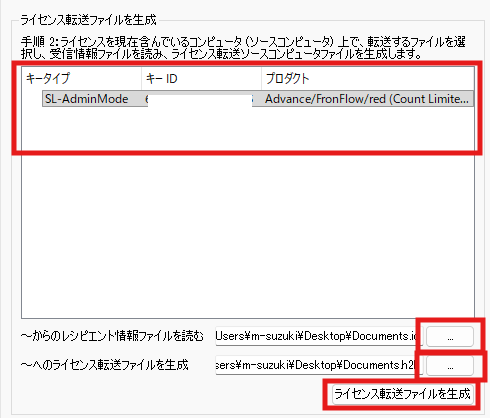Image resolution: width=490 pixels, height=418 pixels.
Task: Select the SL-AdminMode key row
Action: (258, 99)
